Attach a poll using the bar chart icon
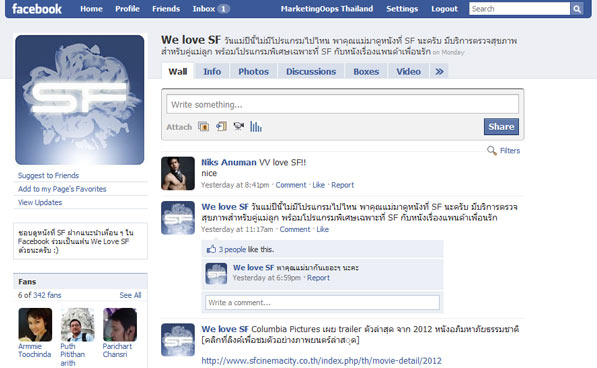This screenshot has width=597, height=368. pyautogui.click(x=256, y=126)
